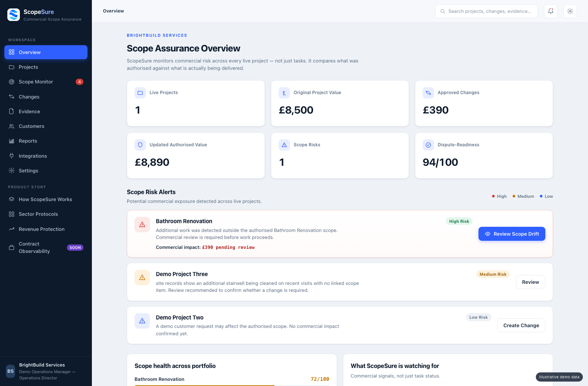Click the 94/100 score
This screenshot has width=588, height=386.
[440, 162]
